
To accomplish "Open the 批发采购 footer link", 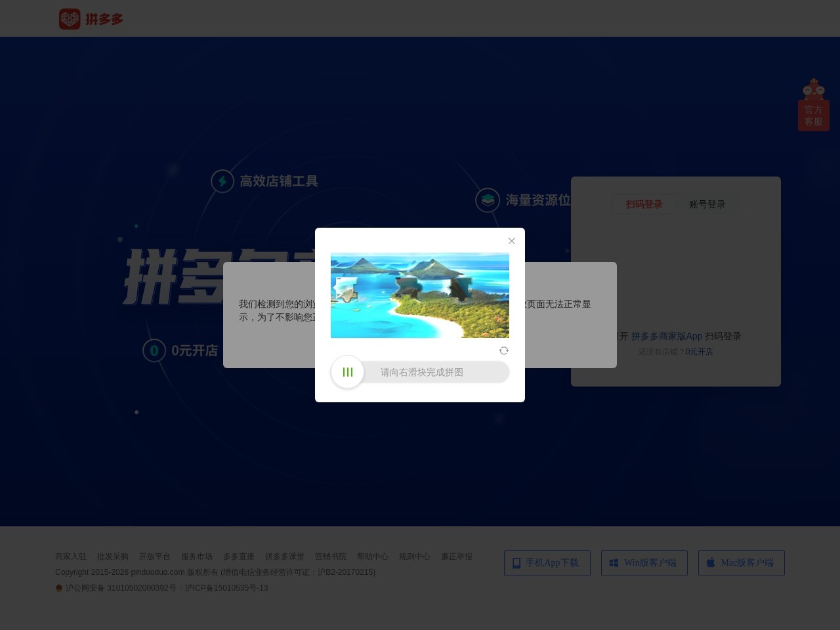I will point(113,556).
